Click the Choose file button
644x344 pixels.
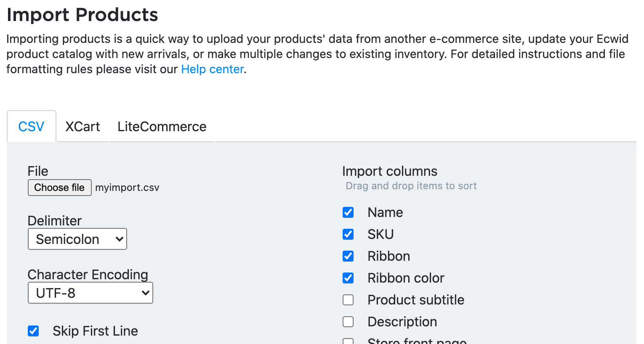[59, 188]
